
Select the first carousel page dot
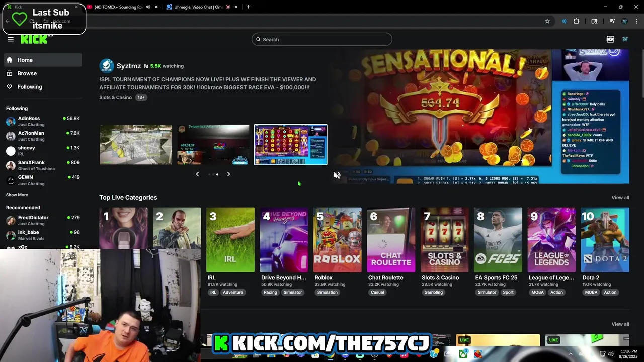(x=209, y=174)
